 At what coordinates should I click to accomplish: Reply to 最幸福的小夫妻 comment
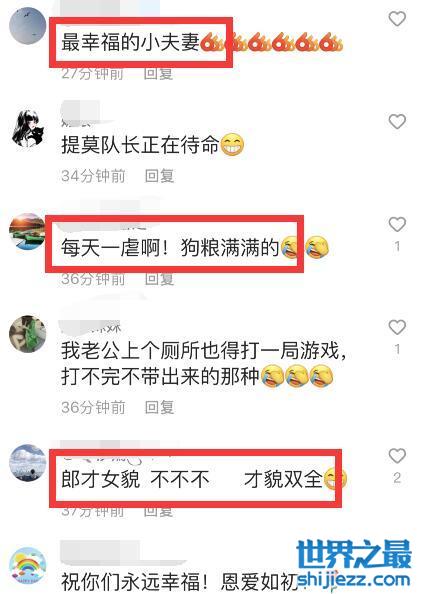[x=158, y=74]
